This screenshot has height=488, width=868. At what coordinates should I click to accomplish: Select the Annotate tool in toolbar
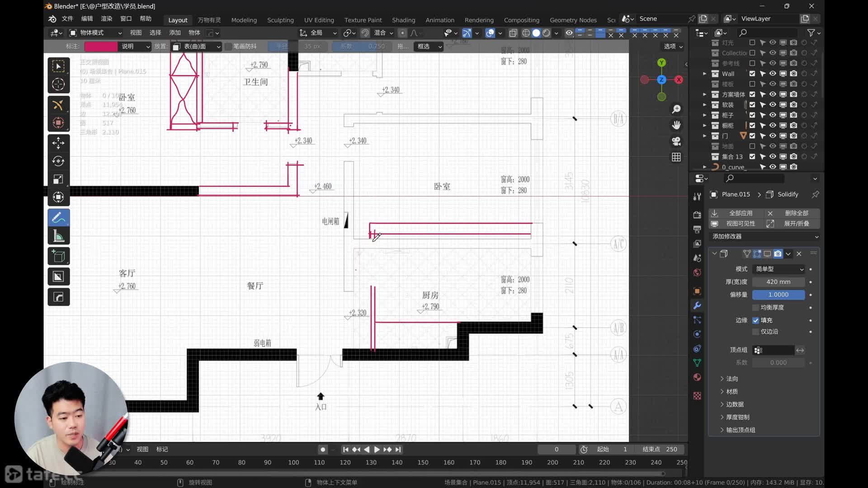pos(58,218)
